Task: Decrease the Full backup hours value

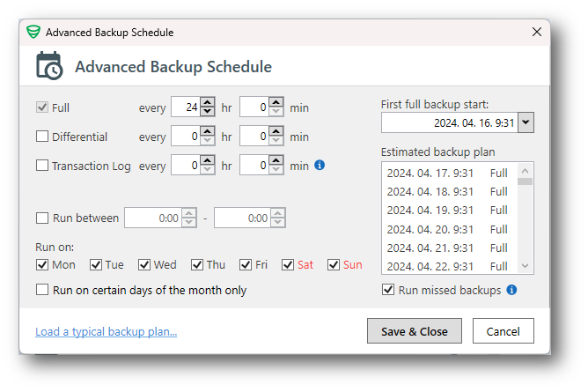Action: (x=207, y=113)
